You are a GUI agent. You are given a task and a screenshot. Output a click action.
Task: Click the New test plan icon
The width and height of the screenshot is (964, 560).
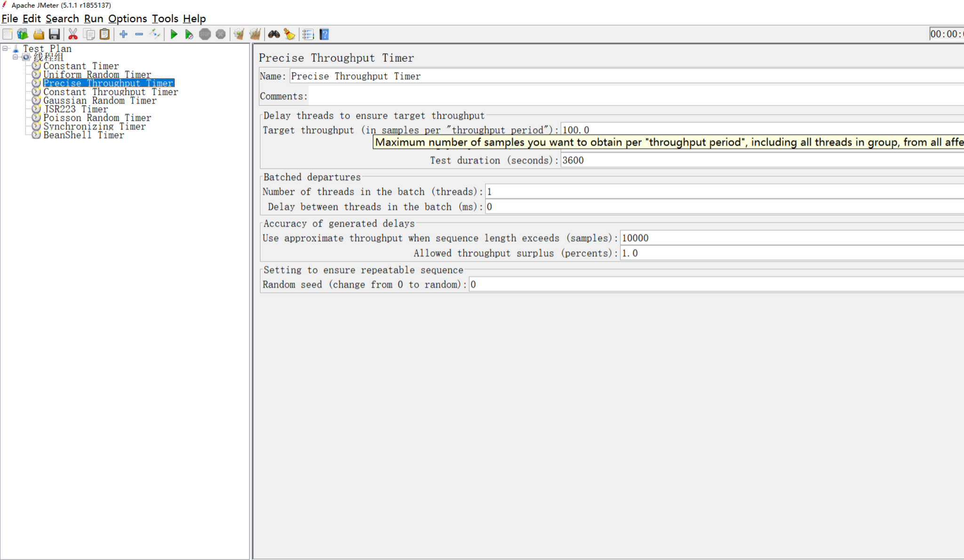tap(8, 34)
